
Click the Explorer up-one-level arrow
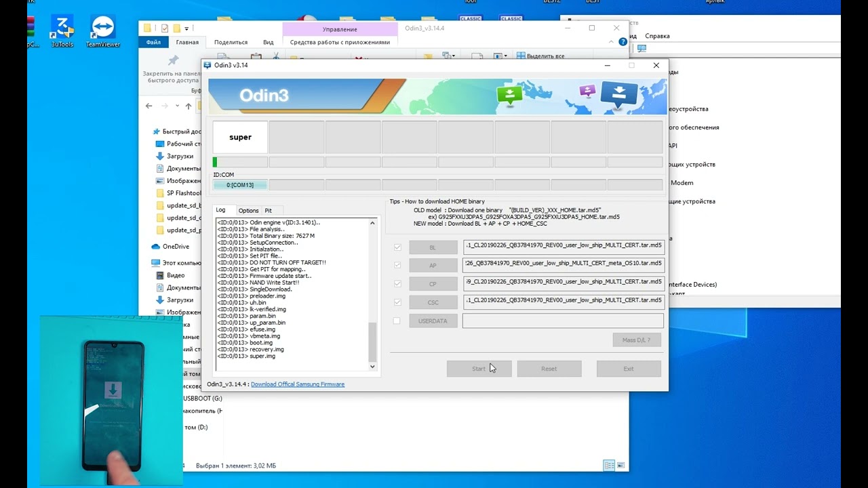pos(189,106)
